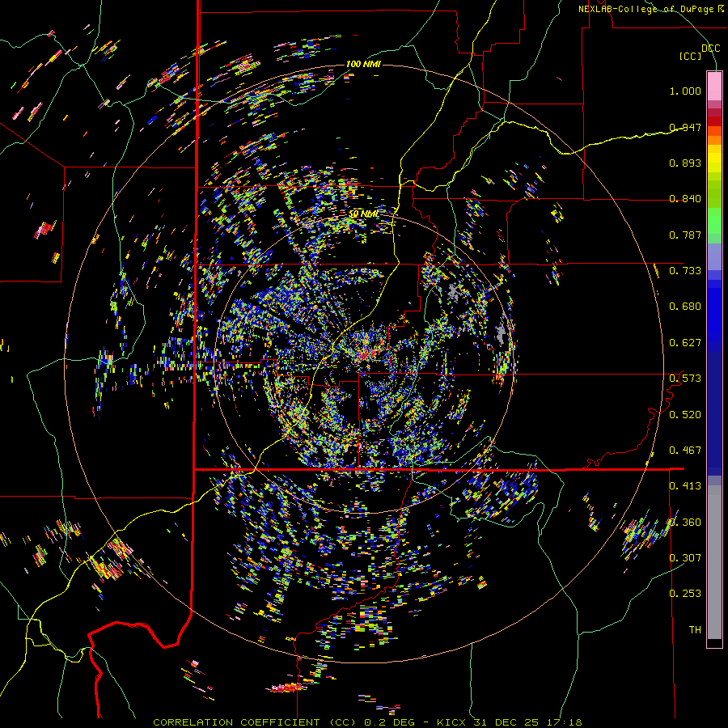Click the DCC label above the color scale
The height and width of the screenshot is (728, 728).
pos(710,49)
